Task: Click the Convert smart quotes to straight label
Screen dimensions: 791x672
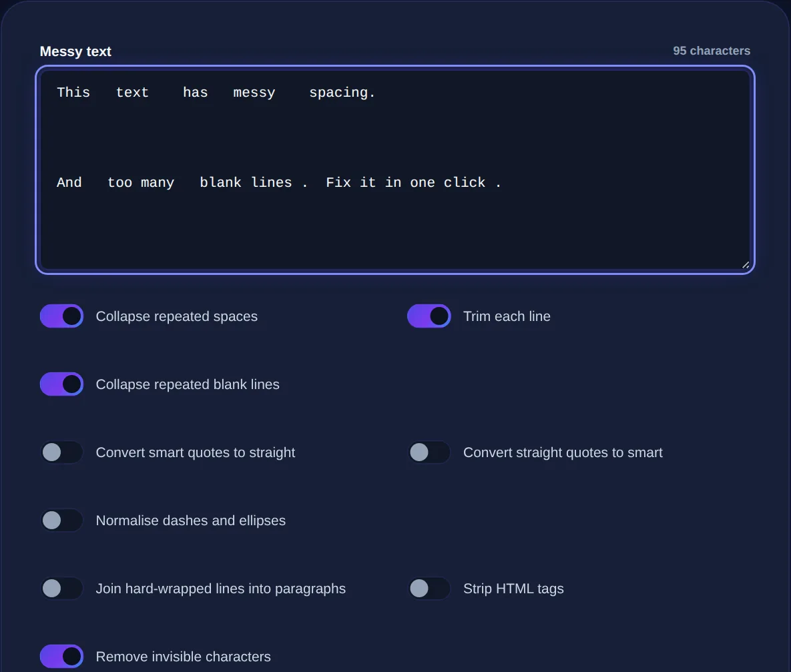Action: 195,452
